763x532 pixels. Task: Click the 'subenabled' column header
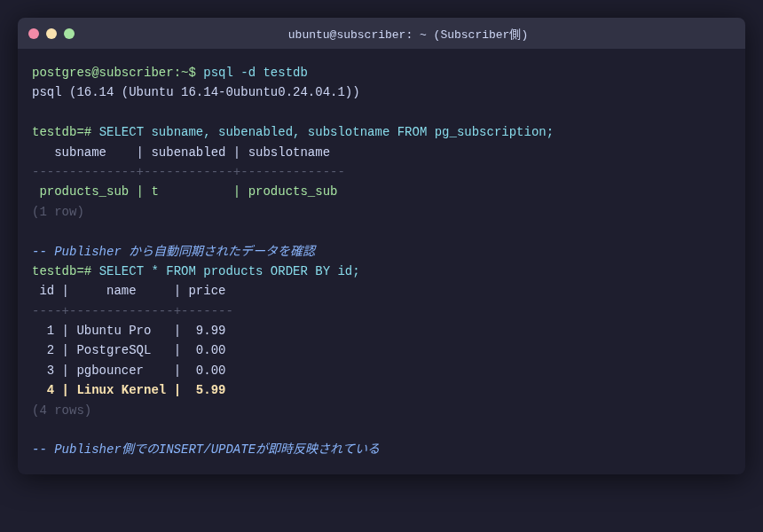click(x=188, y=153)
